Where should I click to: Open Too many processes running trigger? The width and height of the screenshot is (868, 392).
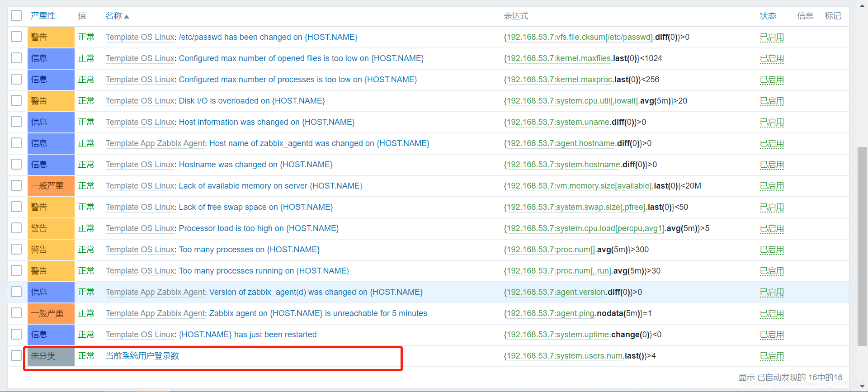[x=264, y=271]
